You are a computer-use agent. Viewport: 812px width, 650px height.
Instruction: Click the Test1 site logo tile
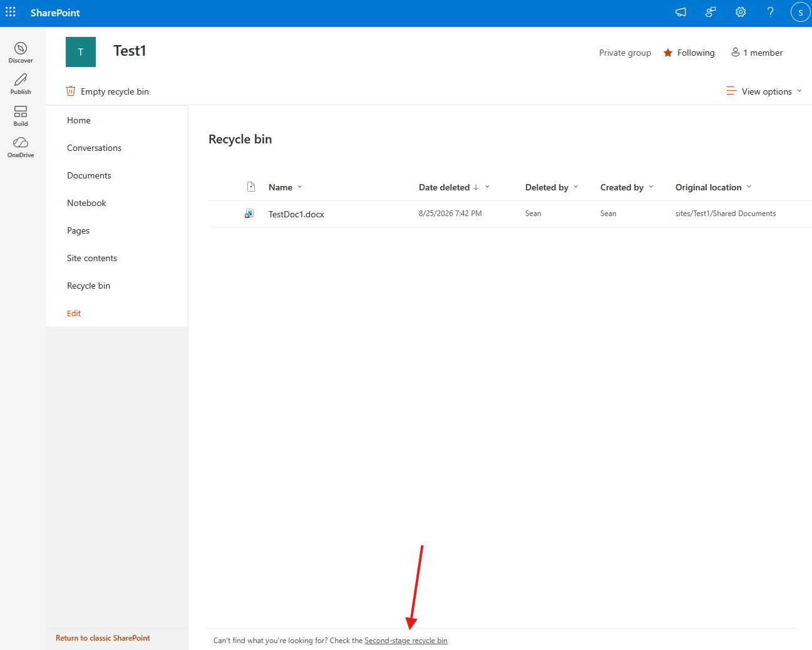pyautogui.click(x=81, y=52)
